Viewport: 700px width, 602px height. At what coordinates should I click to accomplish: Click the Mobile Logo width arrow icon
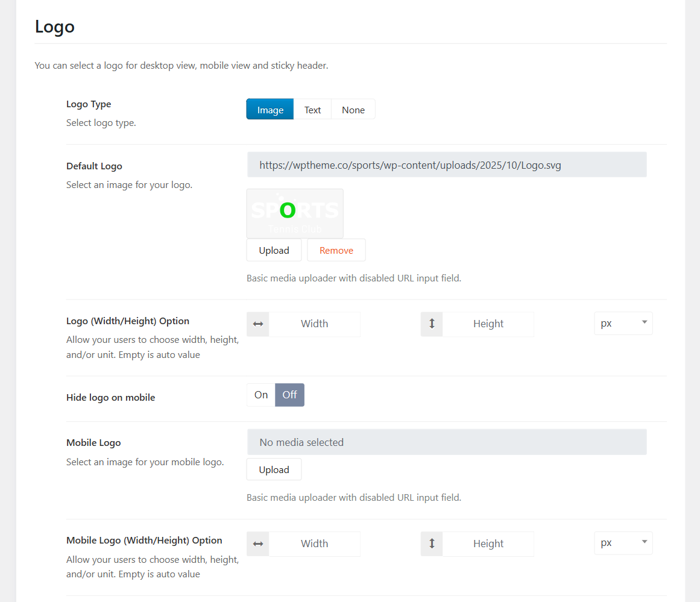pos(258,544)
